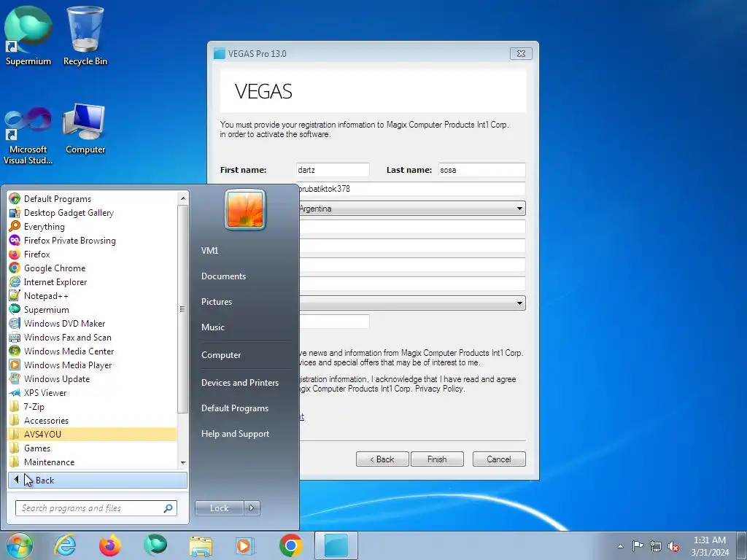The height and width of the screenshot is (560, 747).
Task: Open VM1 user folder link
Action: (x=209, y=251)
